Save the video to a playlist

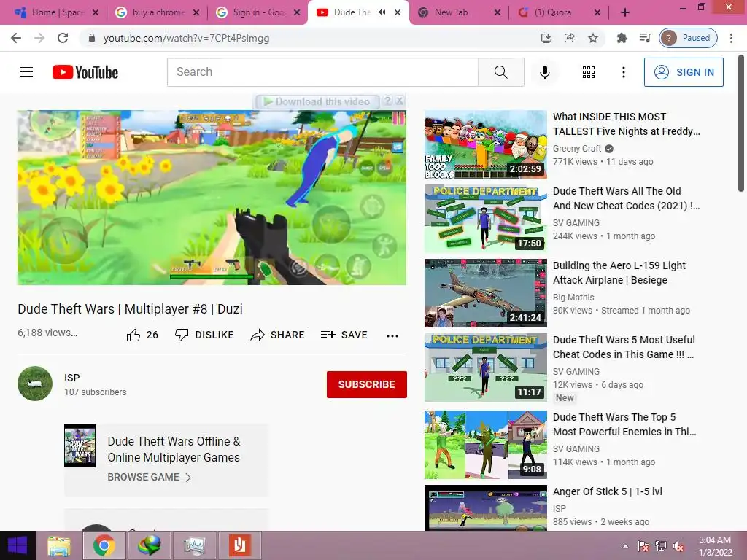tap(344, 335)
